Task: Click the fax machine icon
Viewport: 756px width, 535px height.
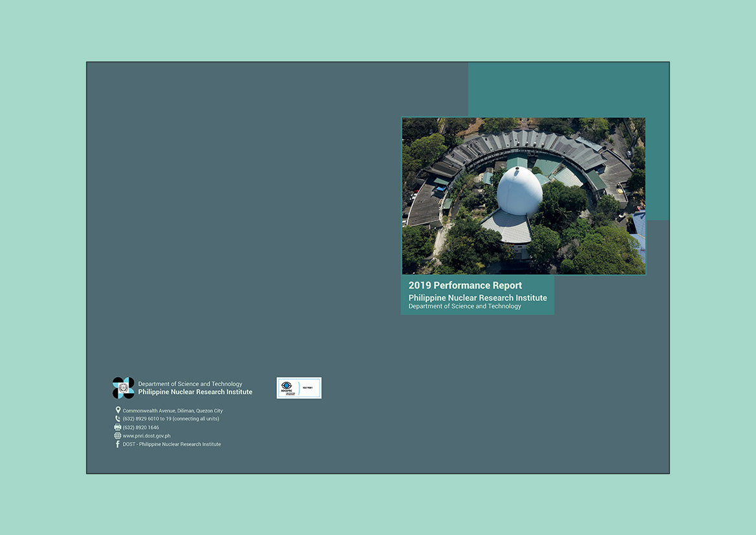Action: coord(118,428)
